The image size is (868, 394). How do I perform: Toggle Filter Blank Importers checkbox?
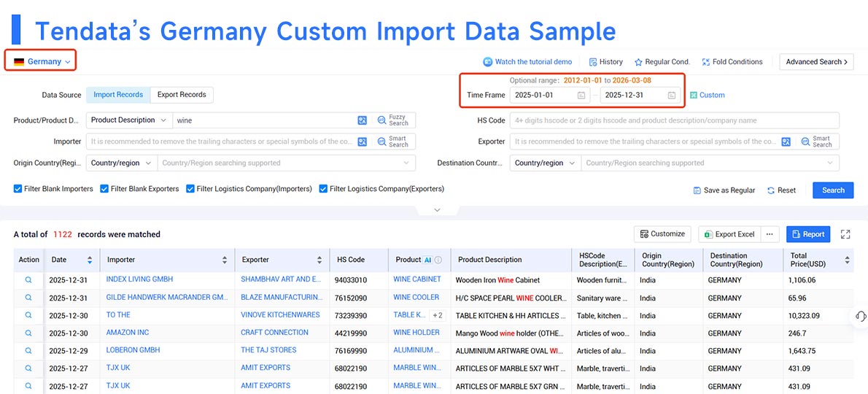(x=18, y=189)
